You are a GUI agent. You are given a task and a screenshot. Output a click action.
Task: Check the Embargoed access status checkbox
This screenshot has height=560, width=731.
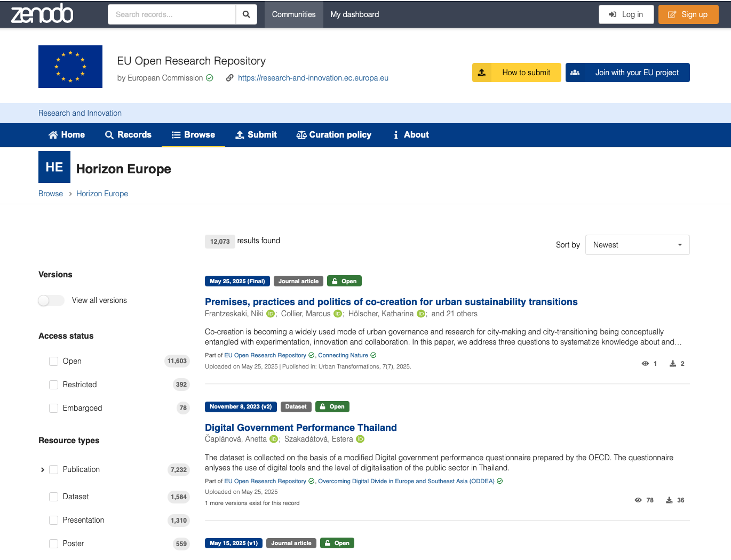pyautogui.click(x=53, y=408)
